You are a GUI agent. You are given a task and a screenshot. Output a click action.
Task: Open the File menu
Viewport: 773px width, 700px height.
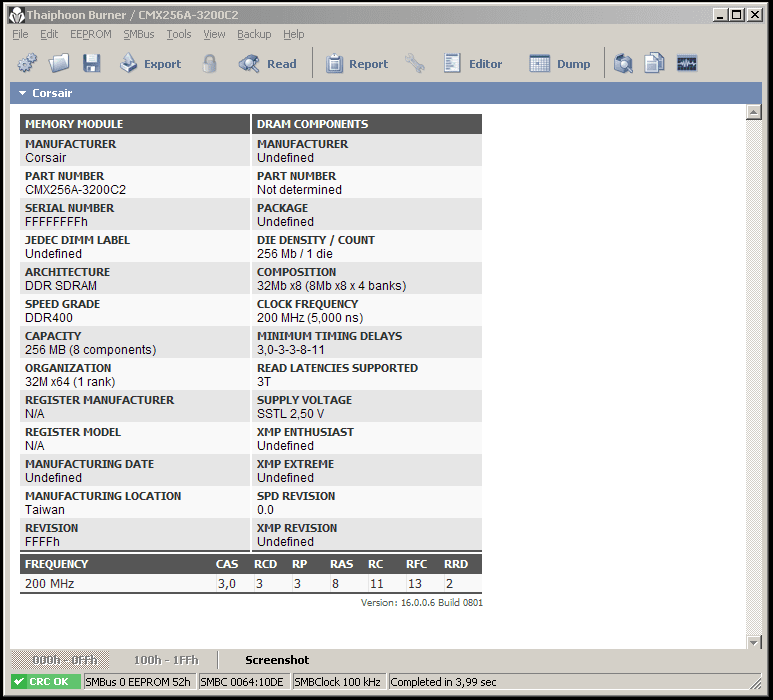click(x=20, y=34)
